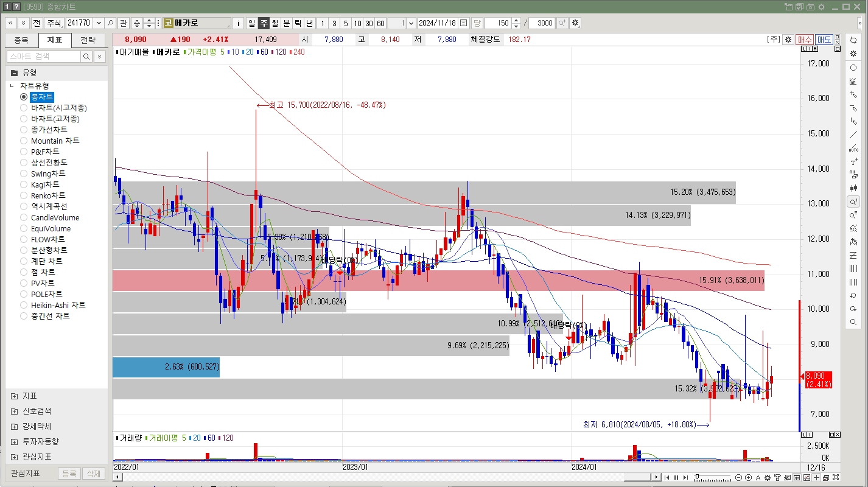868x487 pixels.
Task: Click the undo arrow in right toolbar
Action: point(853,295)
